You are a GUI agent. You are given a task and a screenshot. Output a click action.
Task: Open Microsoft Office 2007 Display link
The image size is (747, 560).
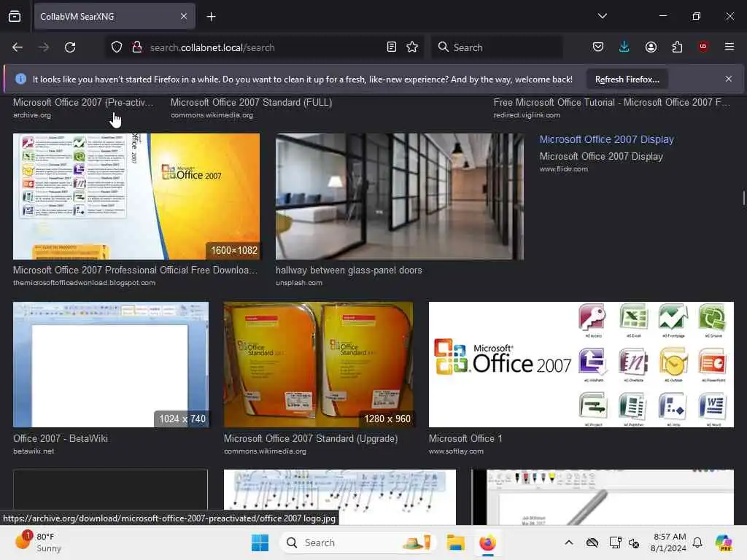pyautogui.click(x=606, y=139)
